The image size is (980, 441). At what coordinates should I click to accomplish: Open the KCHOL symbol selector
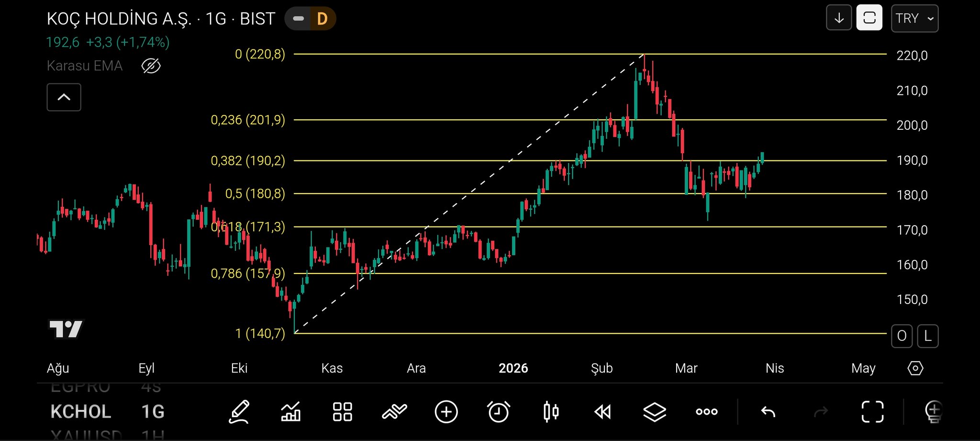click(81, 412)
